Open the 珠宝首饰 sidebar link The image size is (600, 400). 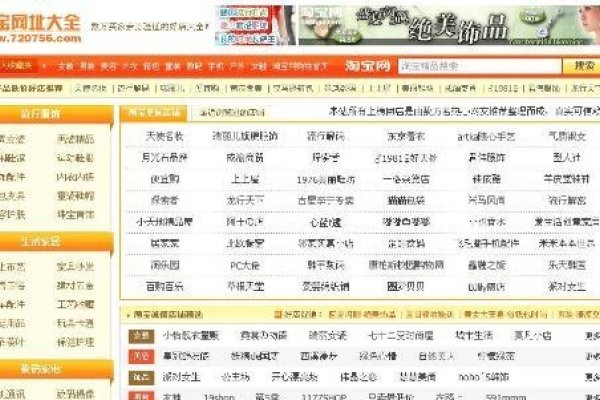(75, 214)
